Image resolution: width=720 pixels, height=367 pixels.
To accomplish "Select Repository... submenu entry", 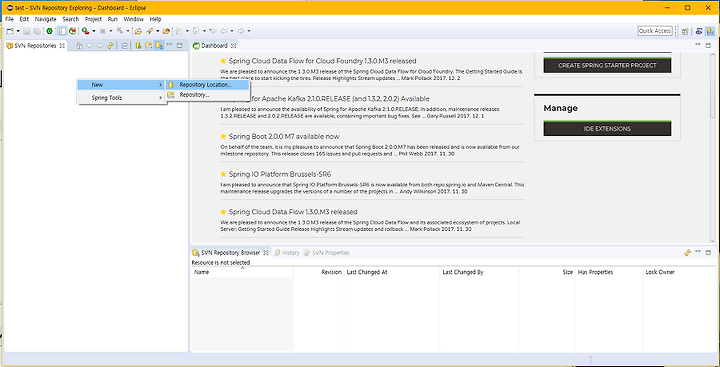I will pos(208,95).
